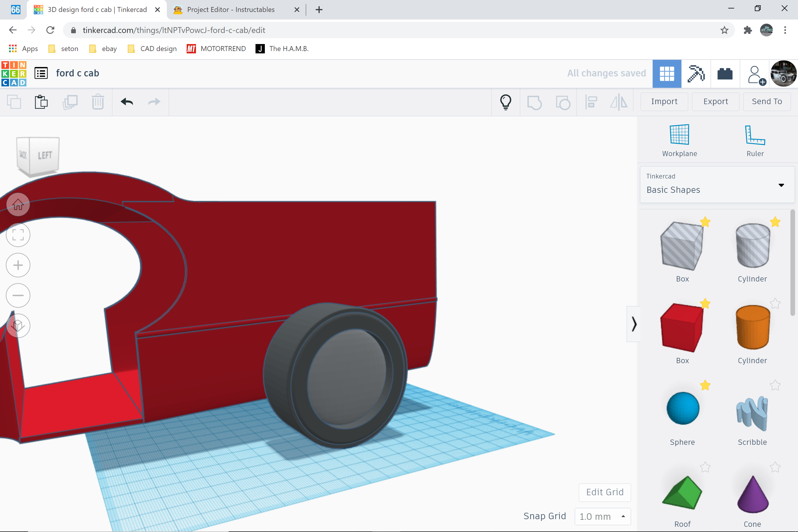This screenshot has height=532, width=798.
Task: Open the MOTORTREND bookmark
Action: click(216, 48)
